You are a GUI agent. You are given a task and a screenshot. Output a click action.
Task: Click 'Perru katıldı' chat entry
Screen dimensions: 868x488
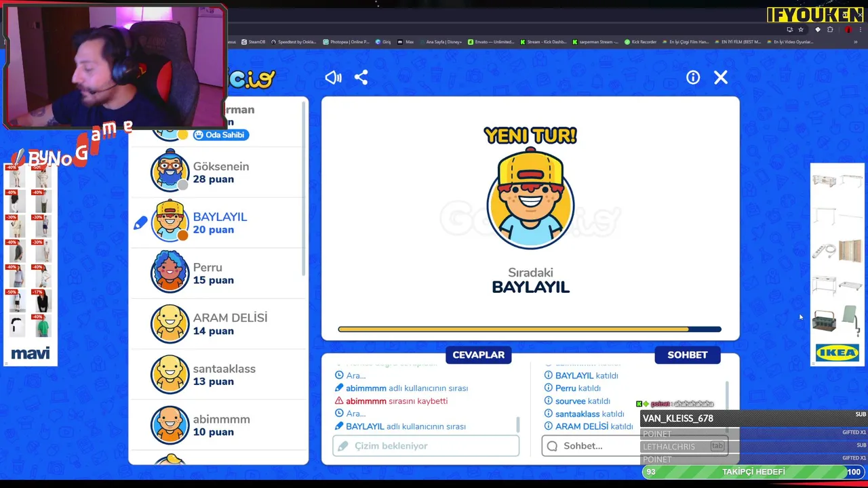572,388
